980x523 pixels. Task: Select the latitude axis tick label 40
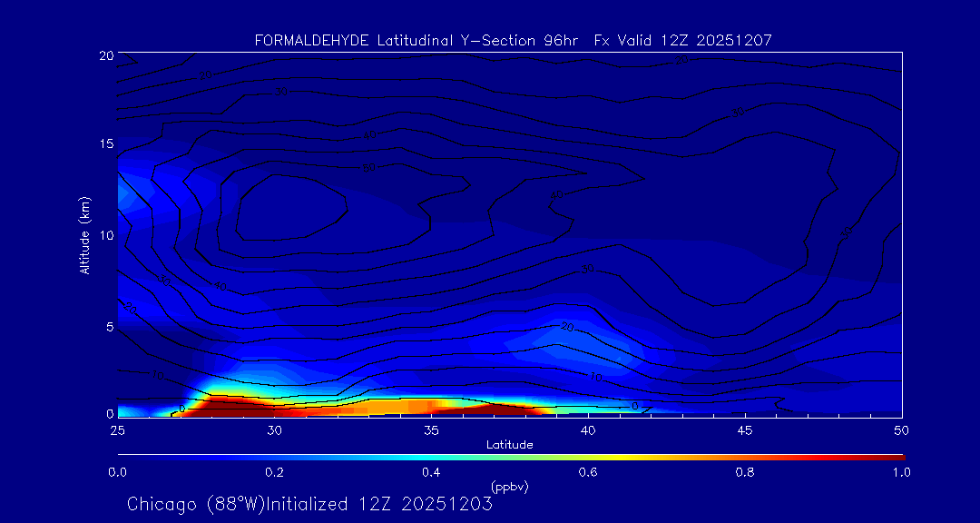pyautogui.click(x=588, y=430)
